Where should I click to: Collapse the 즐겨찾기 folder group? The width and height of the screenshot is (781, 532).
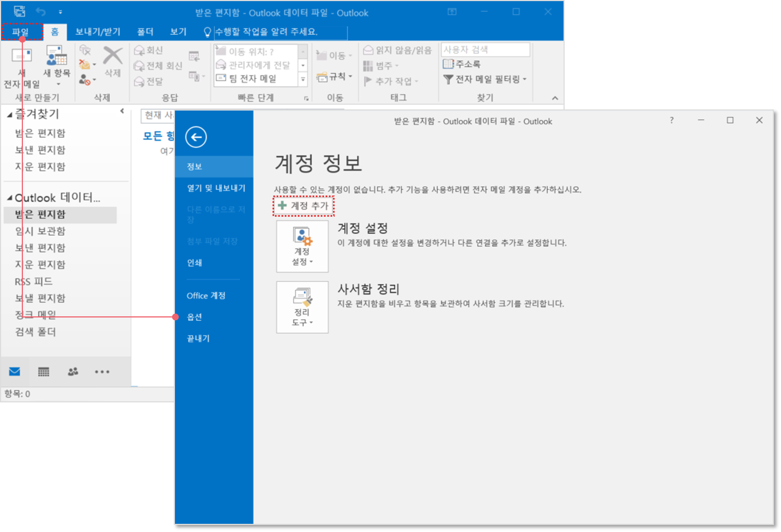pyautogui.click(x=10, y=114)
